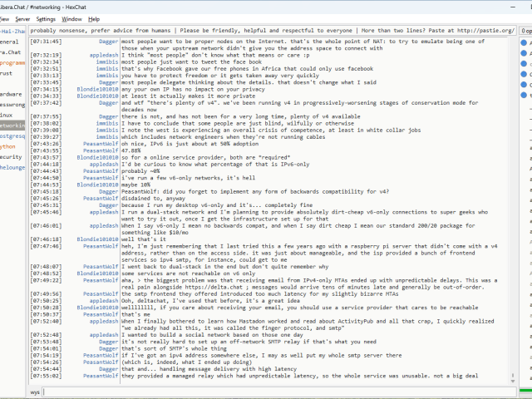The image size is (532, 399).
Task: Click immibis nick at 07:32:34
Action: pos(107,62)
